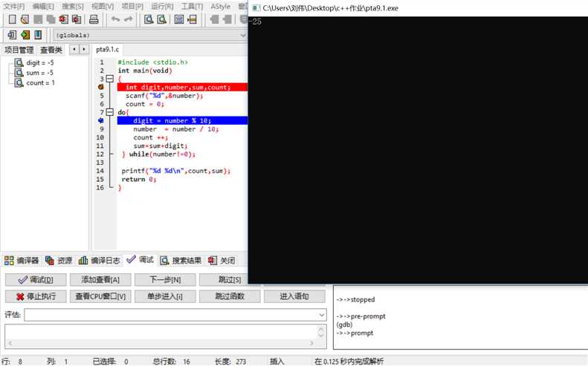588x366 pixels.
Task: Click the 关闭 bottom tab
Action: pyautogui.click(x=222, y=261)
